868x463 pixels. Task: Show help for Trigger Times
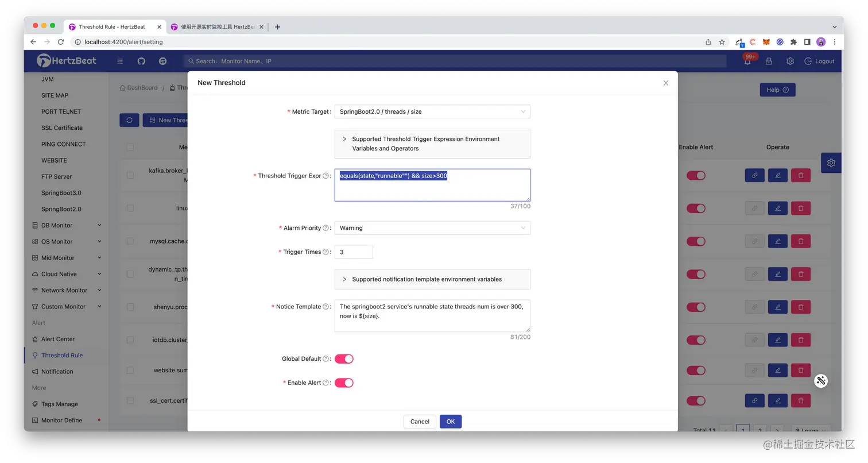coord(325,252)
